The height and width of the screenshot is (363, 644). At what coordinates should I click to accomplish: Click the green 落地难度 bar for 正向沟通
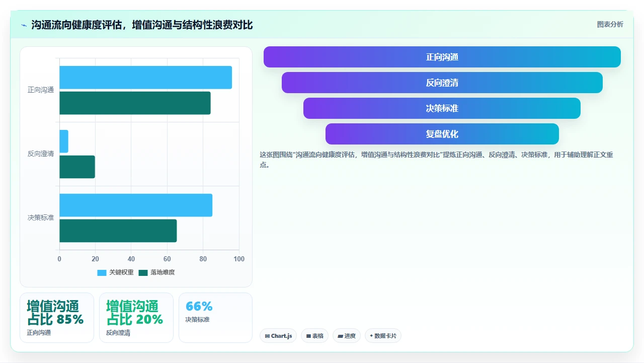pos(135,103)
